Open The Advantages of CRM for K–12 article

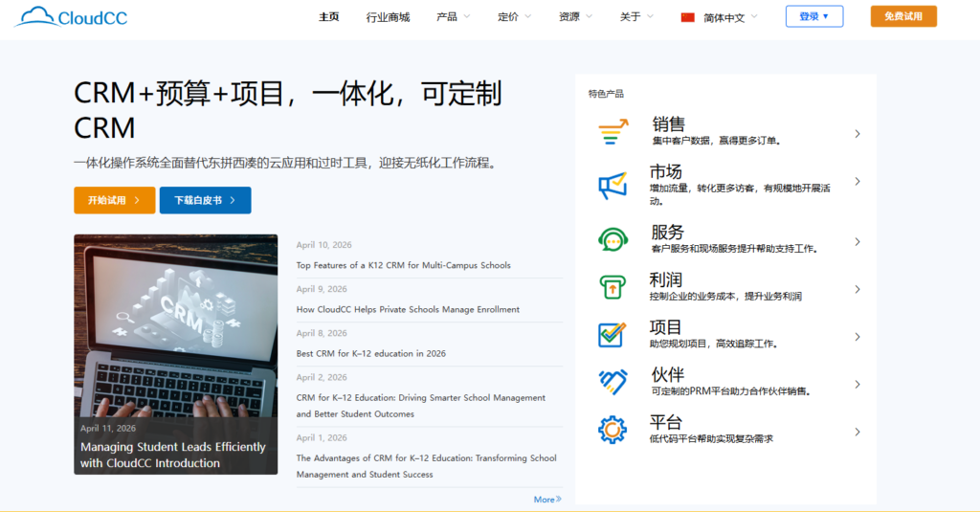pos(426,466)
